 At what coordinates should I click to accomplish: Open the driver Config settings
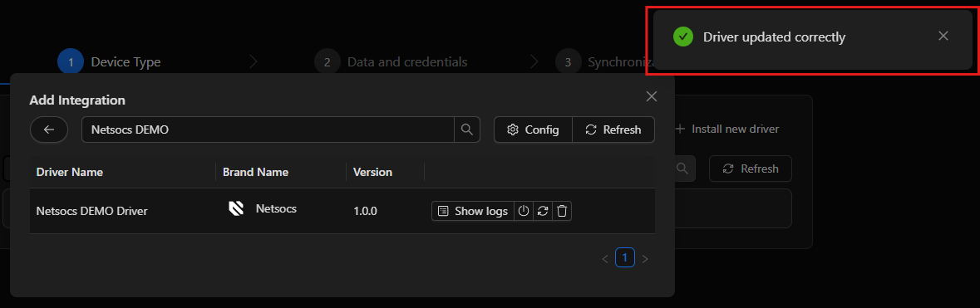coord(533,130)
